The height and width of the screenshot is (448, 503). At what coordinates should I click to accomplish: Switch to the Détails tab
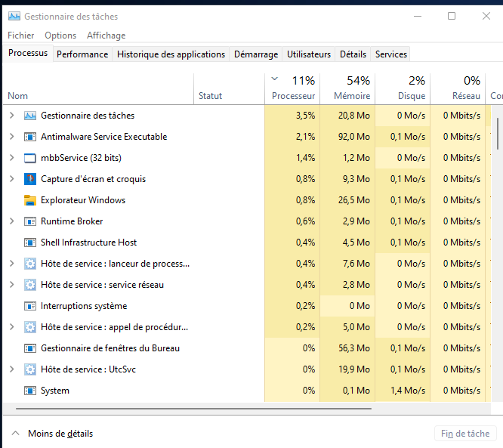click(x=353, y=54)
